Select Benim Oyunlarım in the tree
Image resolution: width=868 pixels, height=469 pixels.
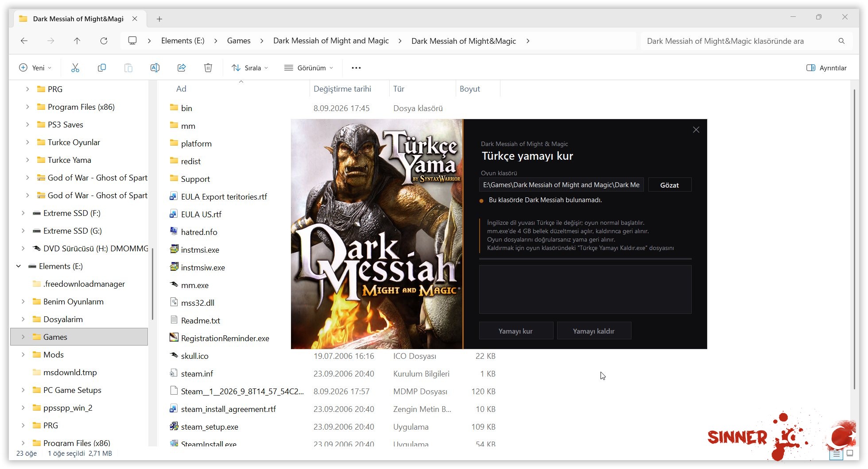pos(74,302)
